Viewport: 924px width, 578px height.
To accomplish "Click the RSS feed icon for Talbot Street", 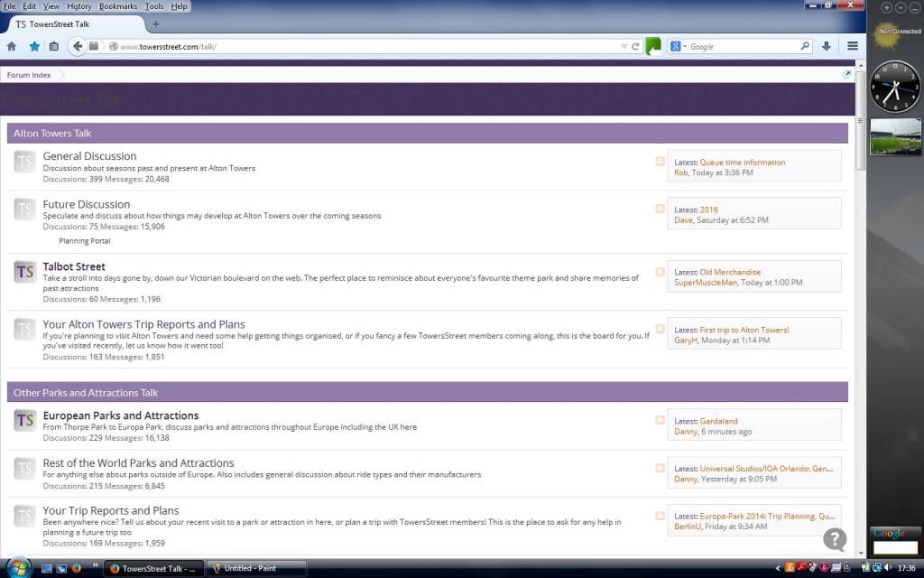I will coord(660,272).
